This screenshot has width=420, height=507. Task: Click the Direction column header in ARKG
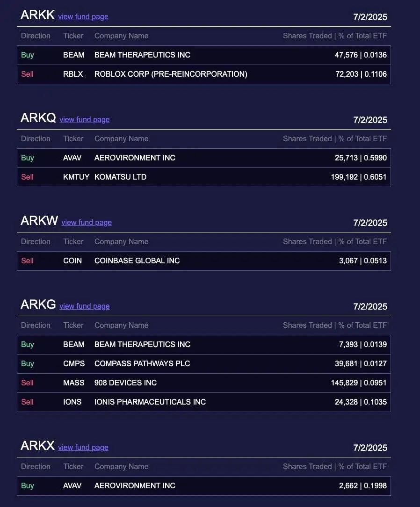click(x=36, y=325)
